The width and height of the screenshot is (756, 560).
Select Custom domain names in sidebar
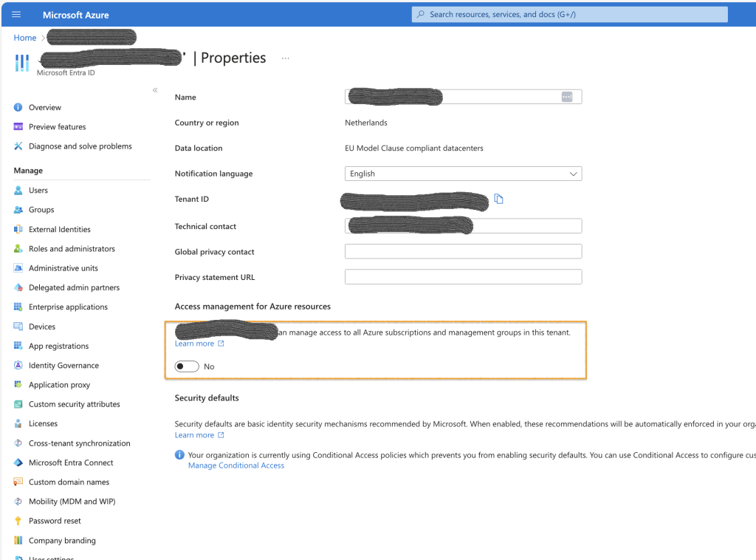tap(69, 482)
